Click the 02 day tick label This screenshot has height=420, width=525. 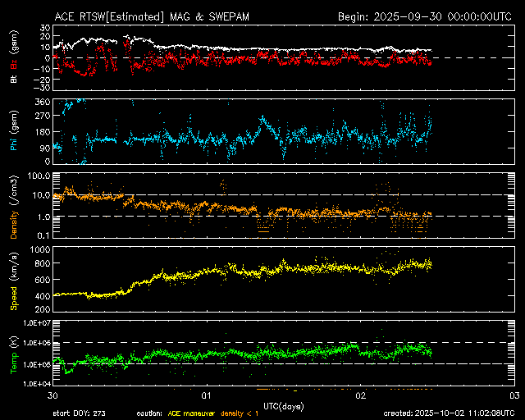click(360, 395)
